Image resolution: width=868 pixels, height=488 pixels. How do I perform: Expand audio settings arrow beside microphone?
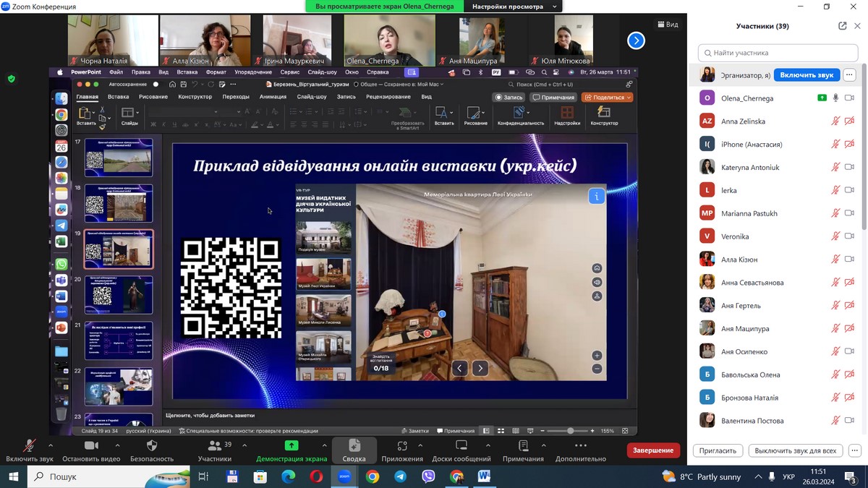point(51,445)
